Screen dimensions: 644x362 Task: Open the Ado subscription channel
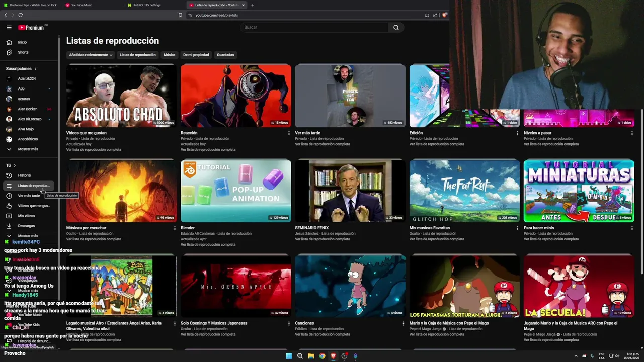[x=29, y=89]
